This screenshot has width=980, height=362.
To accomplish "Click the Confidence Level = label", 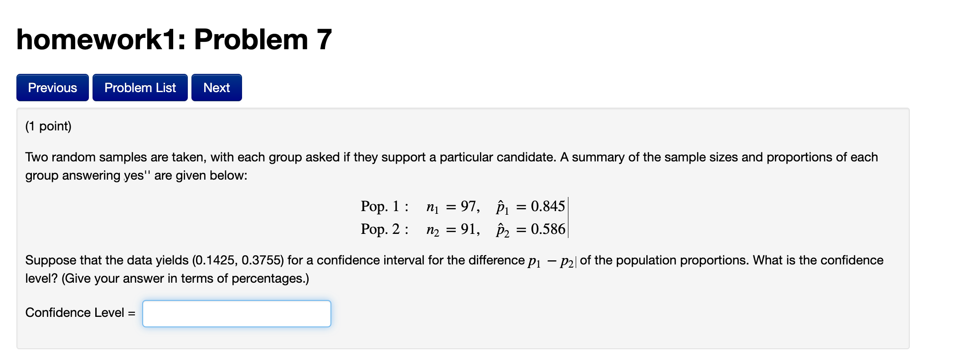I will coord(80,313).
